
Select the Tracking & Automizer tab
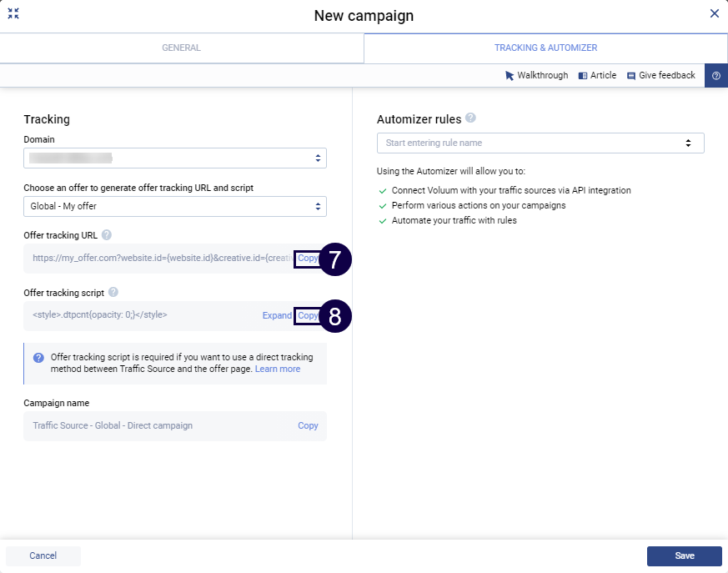point(545,48)
